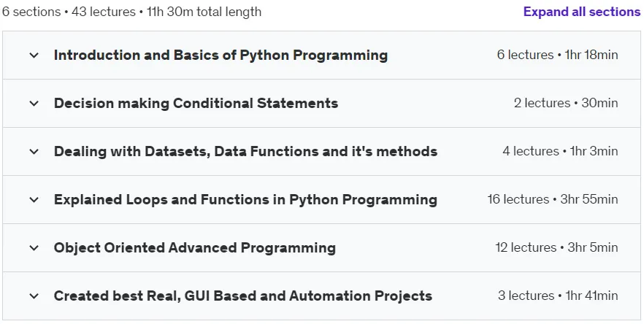644x324 pixels.
Task: Expand chevron beside Introduction and Basics of Python
Action: (x=34, y=55)
